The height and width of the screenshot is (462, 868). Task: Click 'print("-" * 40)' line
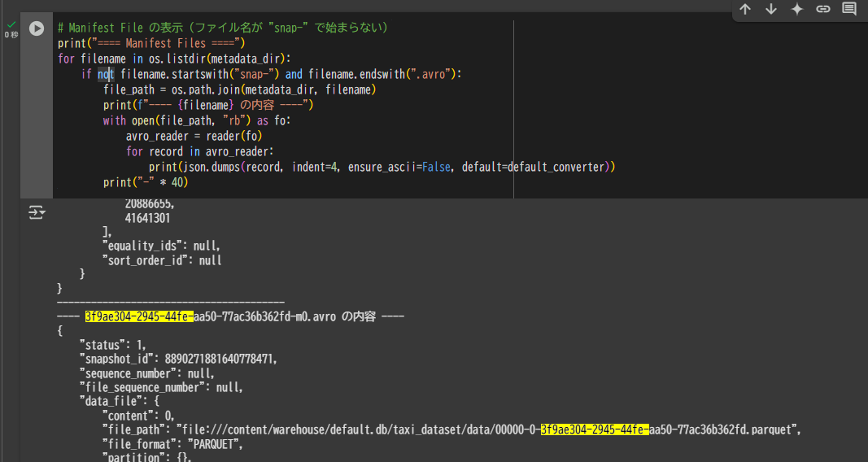coord(146,182)
